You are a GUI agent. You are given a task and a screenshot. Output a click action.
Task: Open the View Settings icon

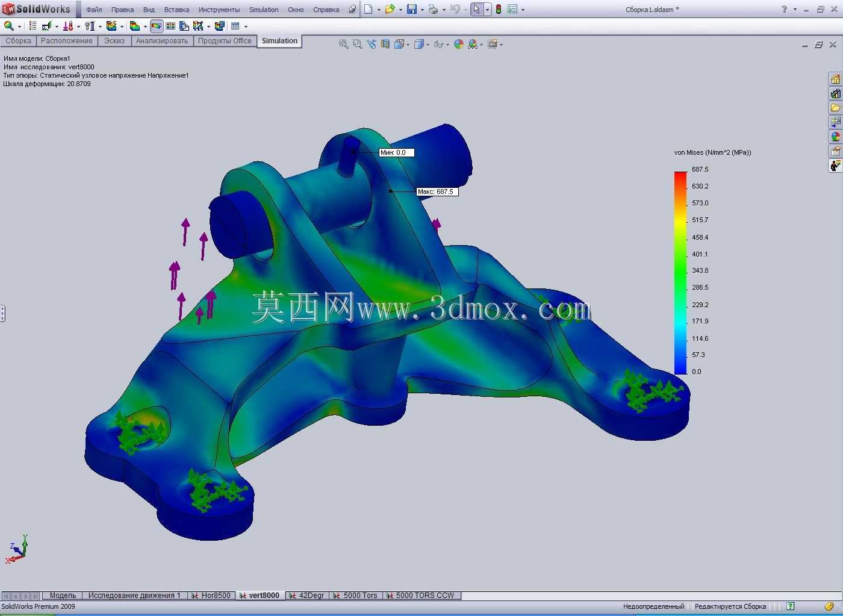pyautogui.click(x=493, y=44)
